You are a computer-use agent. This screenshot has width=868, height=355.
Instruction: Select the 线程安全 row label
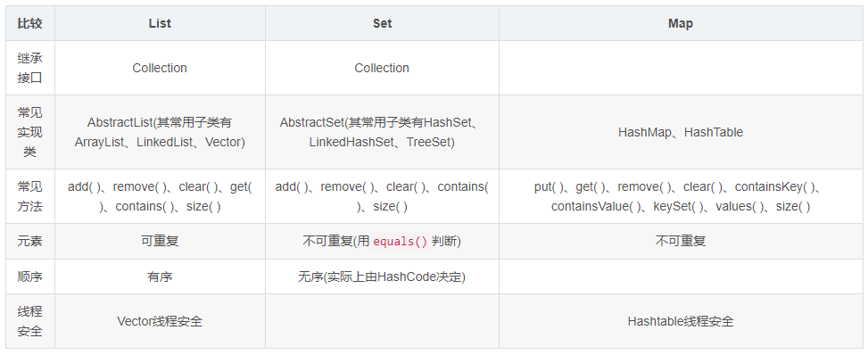pos(30,321)
